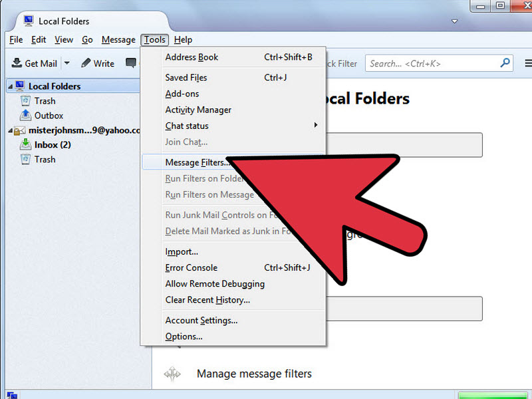Viewport: 532px width, 399px height.
Task: Click the green progress bar in status bar
Action: tap(495, 396)
